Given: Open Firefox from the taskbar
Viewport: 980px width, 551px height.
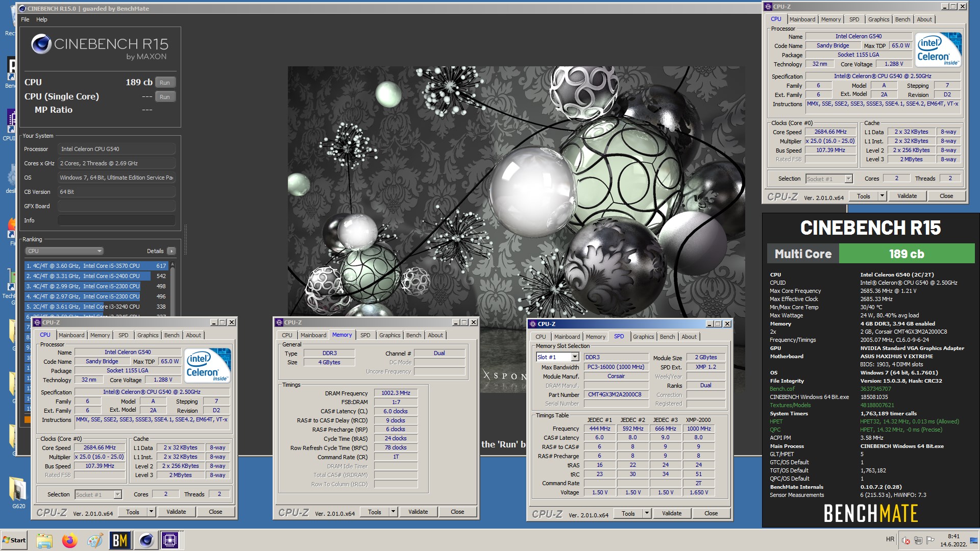Looking at the screenshot, I should coord(69,540).
